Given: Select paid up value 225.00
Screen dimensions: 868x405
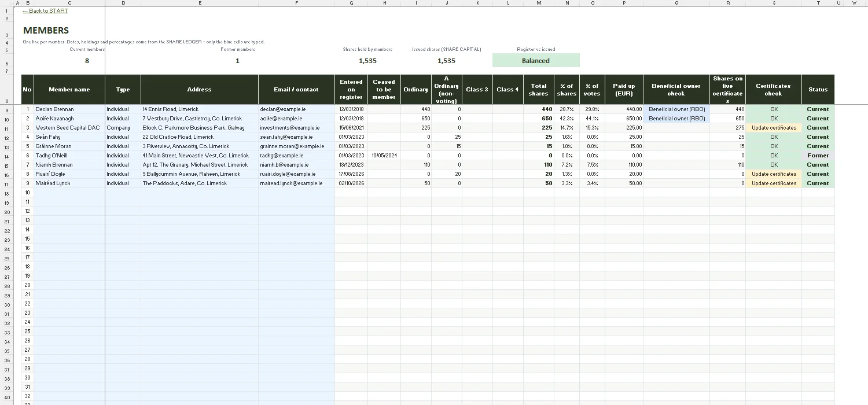Looking at the screenshot, I should click(x=624, y=128).
